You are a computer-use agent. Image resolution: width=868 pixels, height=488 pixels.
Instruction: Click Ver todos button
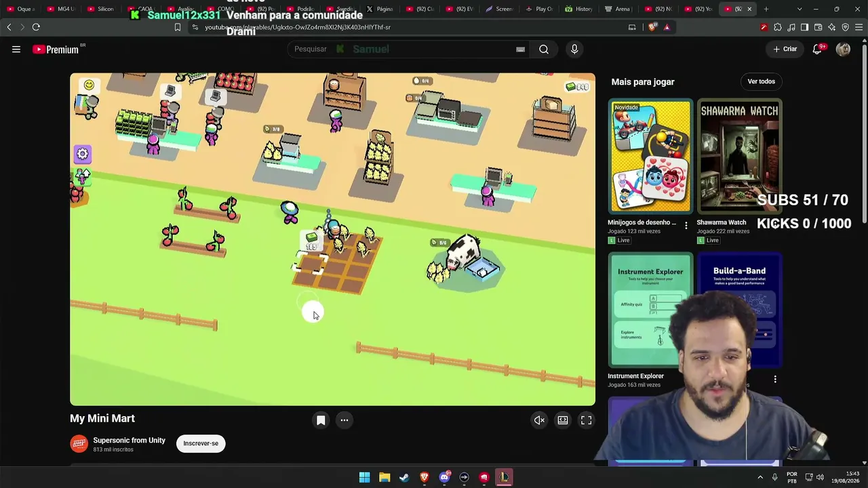(761, 81)
